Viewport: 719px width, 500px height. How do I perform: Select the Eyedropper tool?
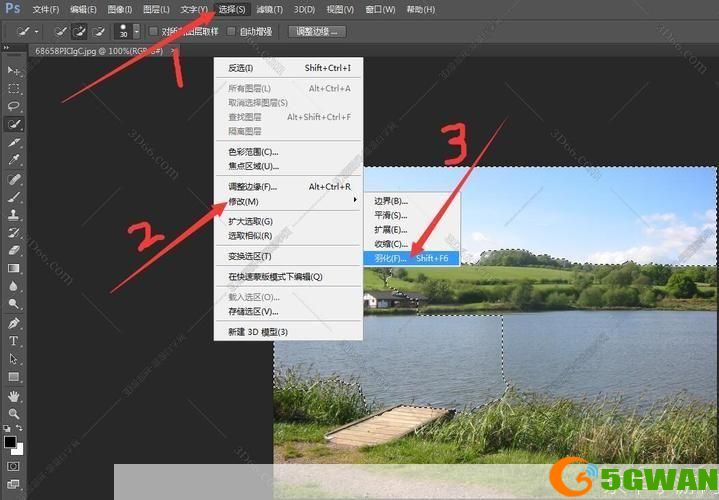[14, 160]
